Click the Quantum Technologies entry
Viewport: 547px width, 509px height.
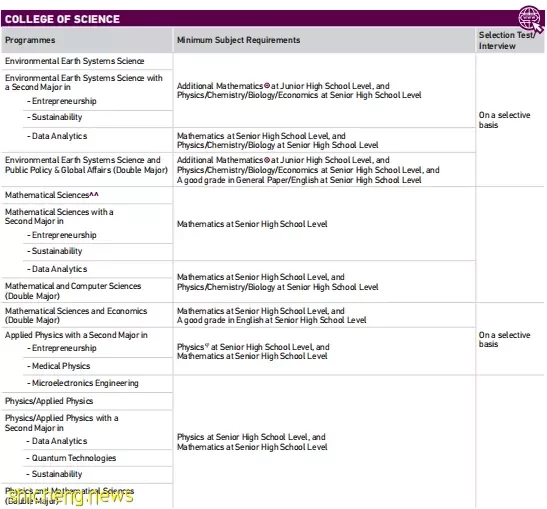coord(71,458)
